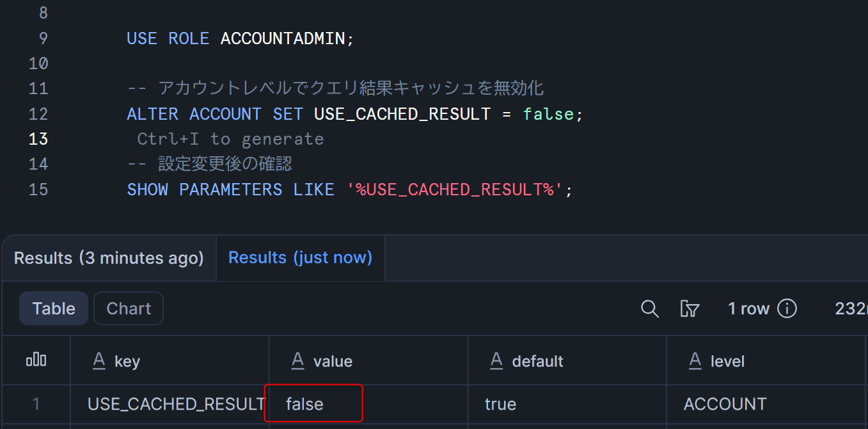
Task: Select the Results (just now) tab
Action: (300, 258)
